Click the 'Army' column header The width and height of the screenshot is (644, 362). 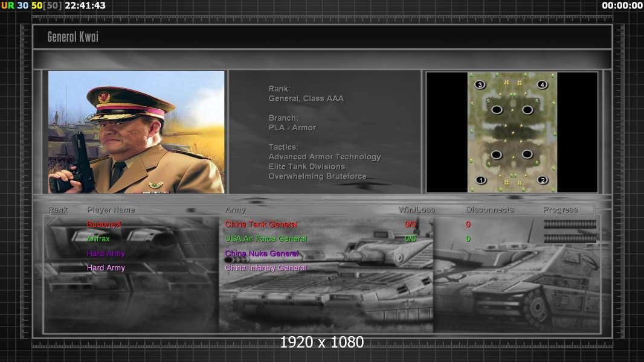tap(236, 210)
